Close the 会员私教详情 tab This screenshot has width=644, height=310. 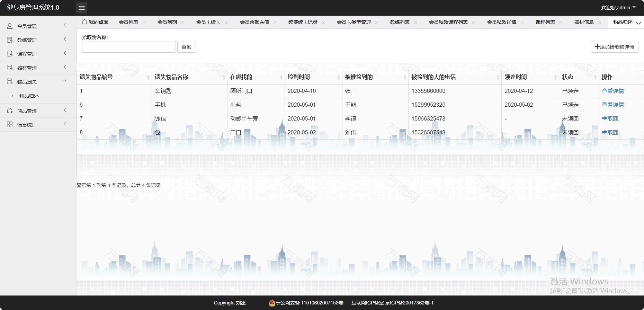pos(522,22)
